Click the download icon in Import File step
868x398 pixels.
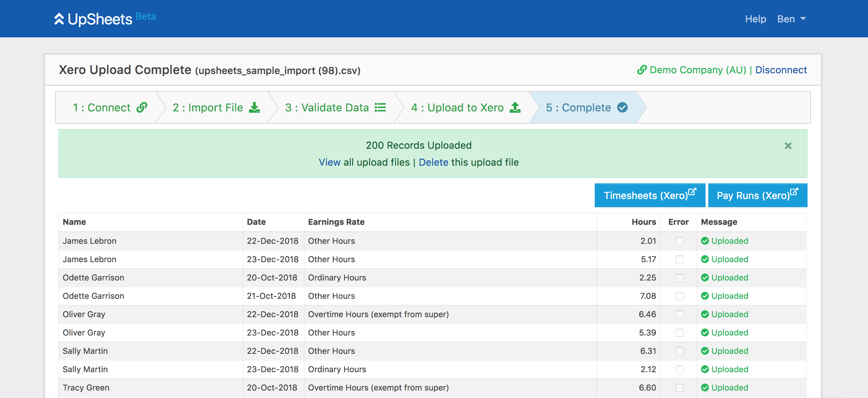254,107
